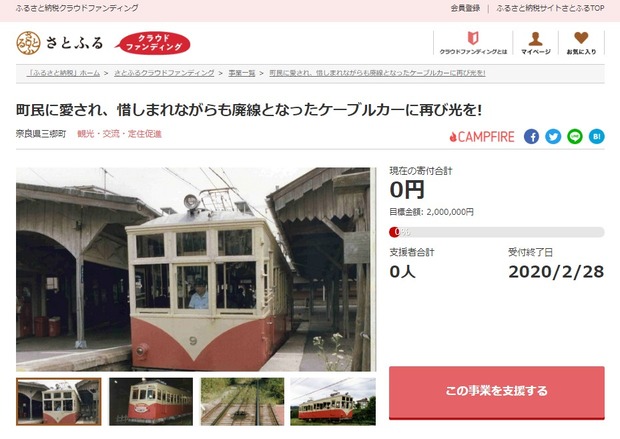Select fourth thumbnail of outdoor cable car
Image resolution: width=620 pixels, height=439 pixels.
click(333, 401)
